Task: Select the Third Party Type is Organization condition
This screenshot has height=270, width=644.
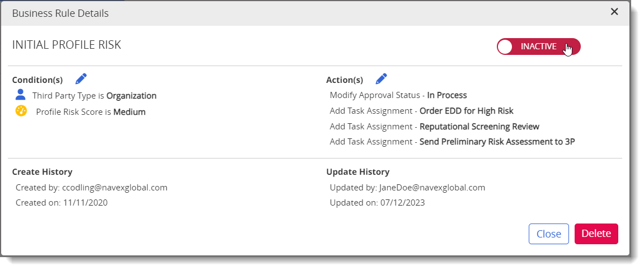Action: tap(95, 96)
